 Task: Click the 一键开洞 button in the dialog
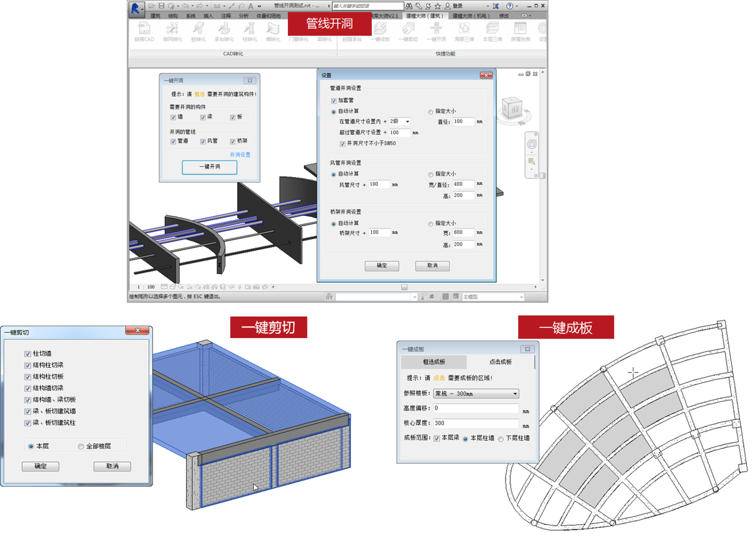point(210,167)
